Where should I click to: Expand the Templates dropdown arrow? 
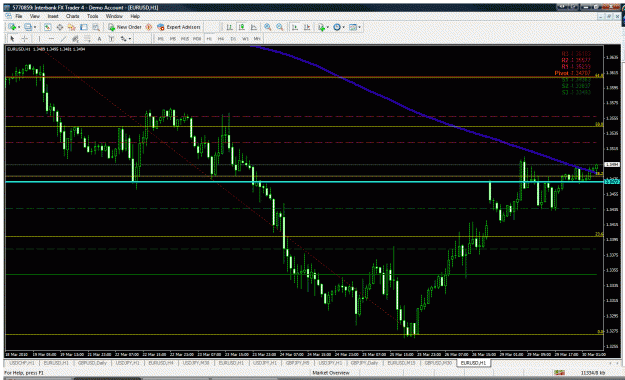pyautogui.click(x=359, y=27)
